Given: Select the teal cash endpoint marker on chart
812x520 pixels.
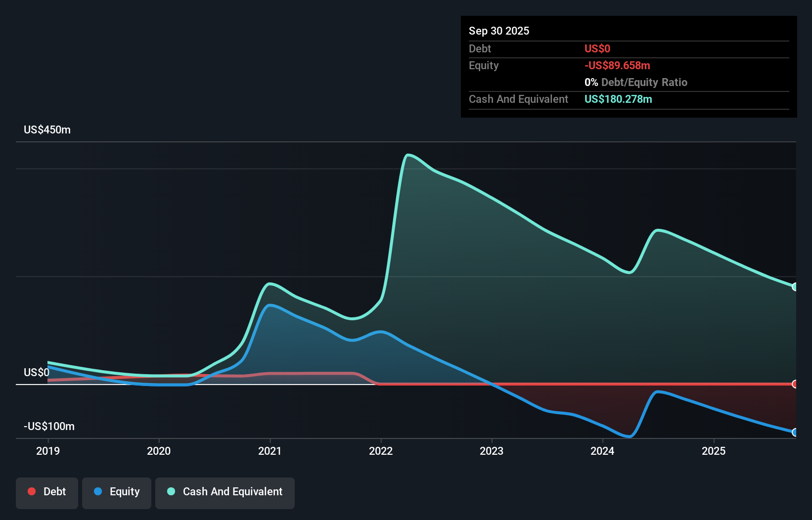Looking at the screenshot, I should click(x=794, y=286).
